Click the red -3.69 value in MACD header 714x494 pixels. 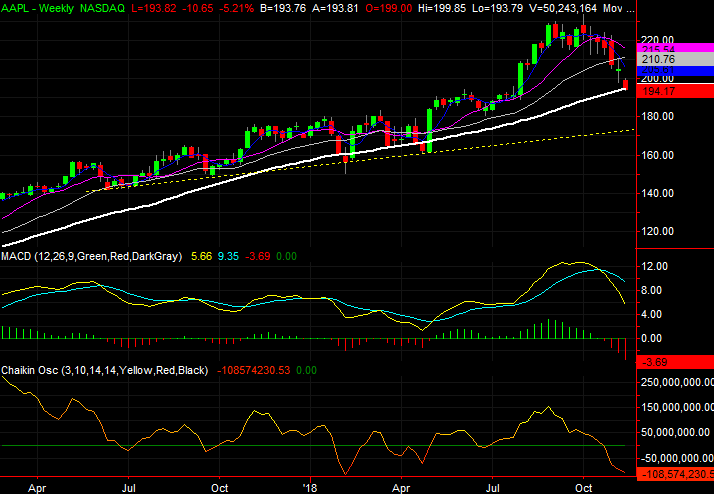tap(257, 256)
